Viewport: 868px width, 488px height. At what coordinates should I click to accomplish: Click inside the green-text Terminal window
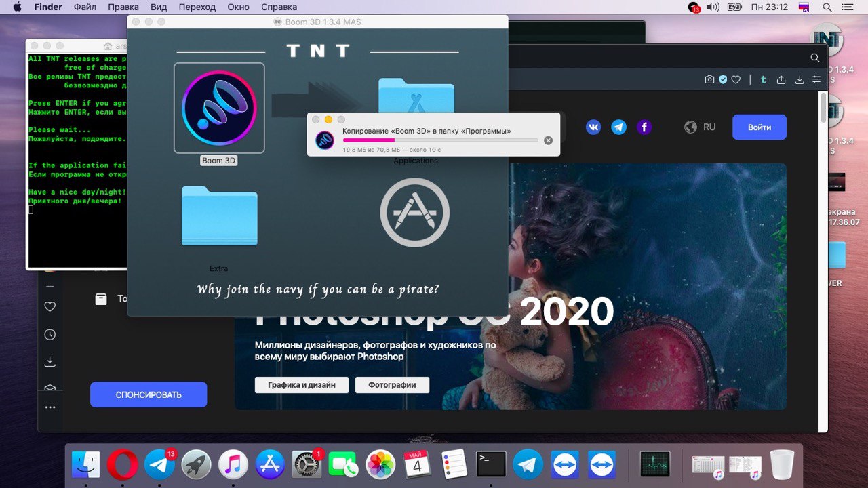[77, 159]
